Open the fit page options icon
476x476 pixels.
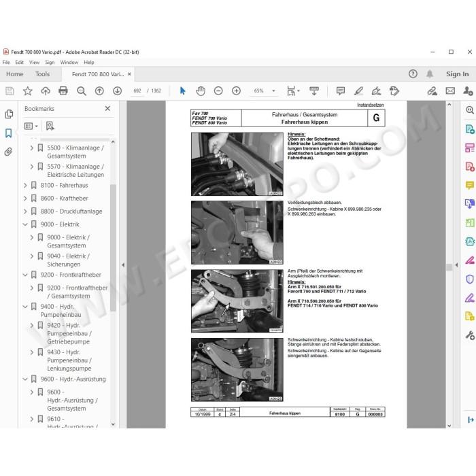[293, 90]
